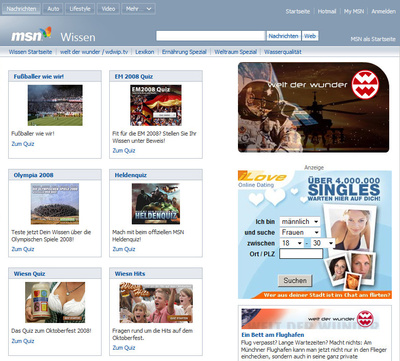Open the und suche Frauen dropdown
This screenshot has height=361, width=400.
coord(300,232)
